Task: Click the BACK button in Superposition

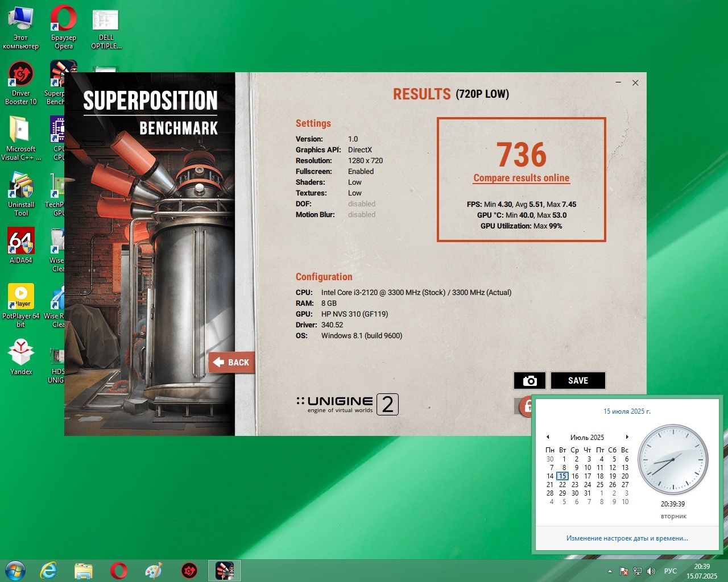Action: (232, 362)
